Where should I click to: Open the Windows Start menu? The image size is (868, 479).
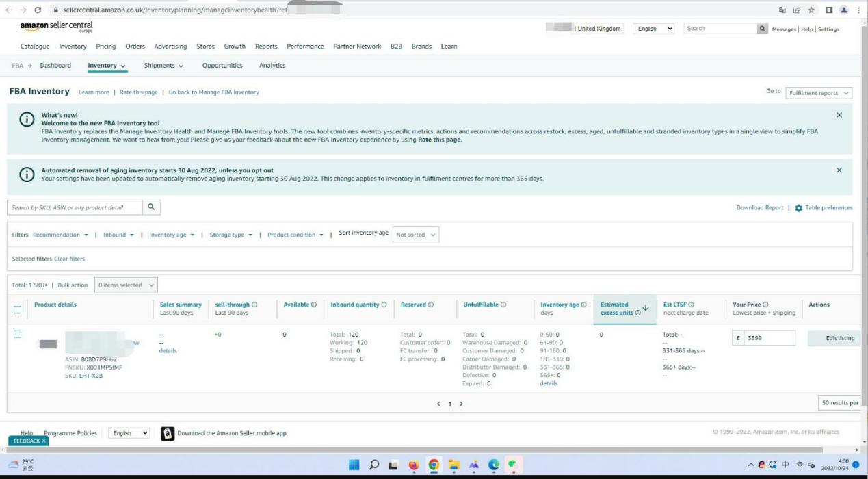[x=354, y=466]
